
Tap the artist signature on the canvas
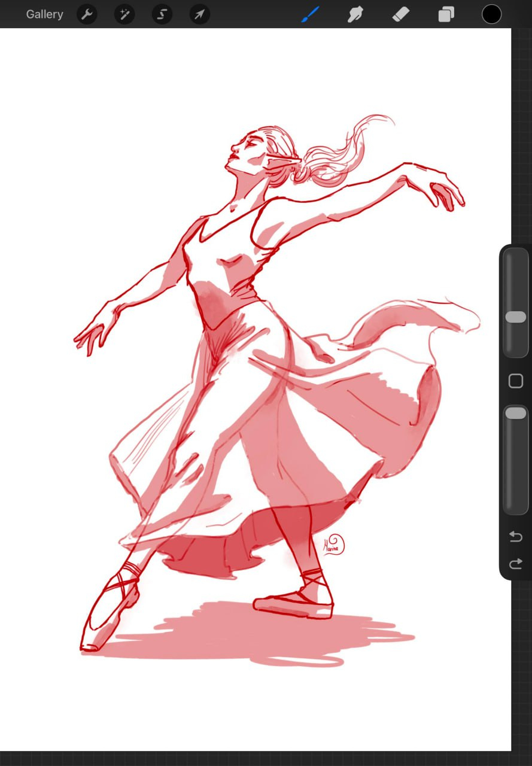coord(334,545)
